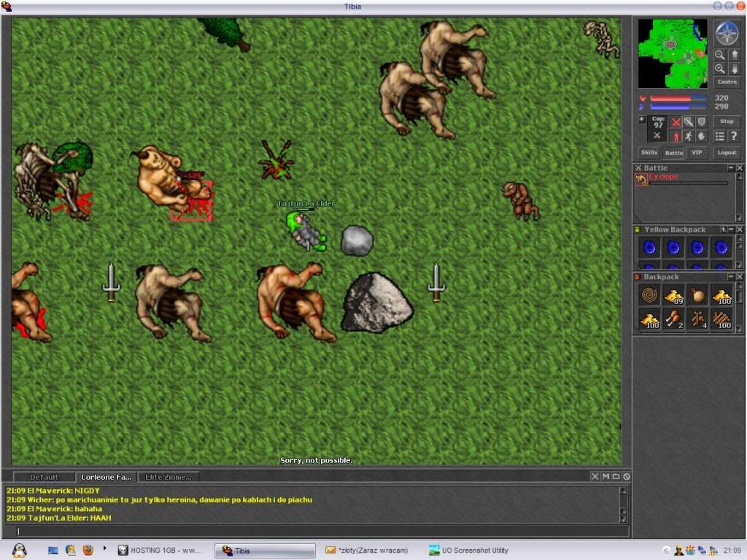Select offensive fight mode crossed swords
This screenshot has height=560, width=747.
click(x=676, y=122)
